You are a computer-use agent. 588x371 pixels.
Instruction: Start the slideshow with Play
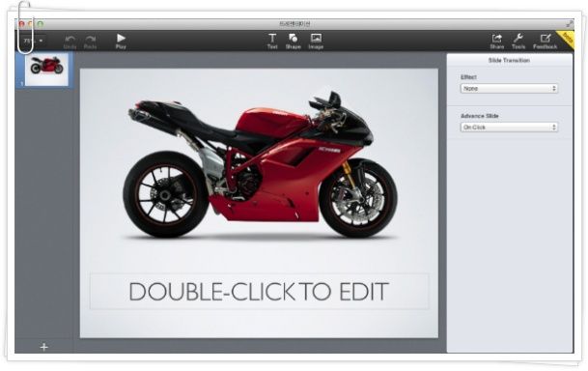pos(121,42)
